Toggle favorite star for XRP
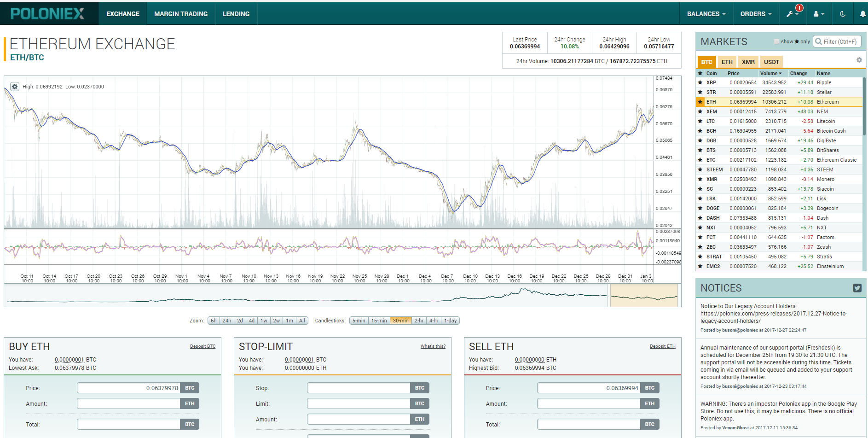 click(x=700, y=82)
